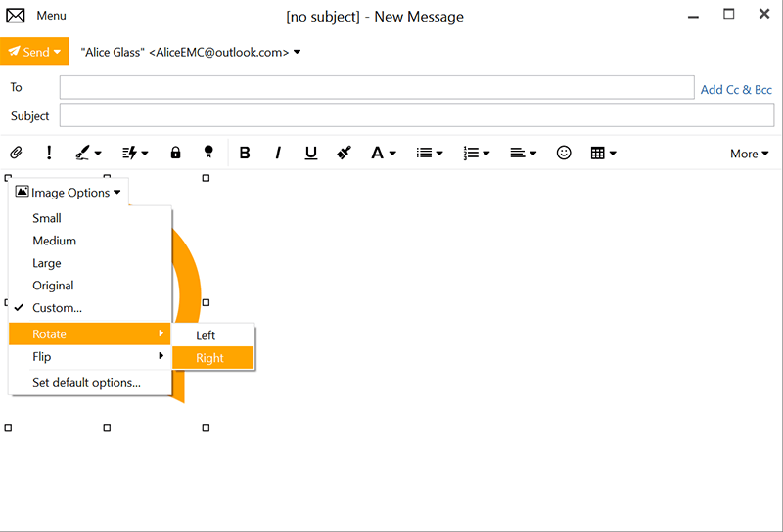Click the Send button
The image size is (783, 532).
pyautogui.click(x=34, y=52)
